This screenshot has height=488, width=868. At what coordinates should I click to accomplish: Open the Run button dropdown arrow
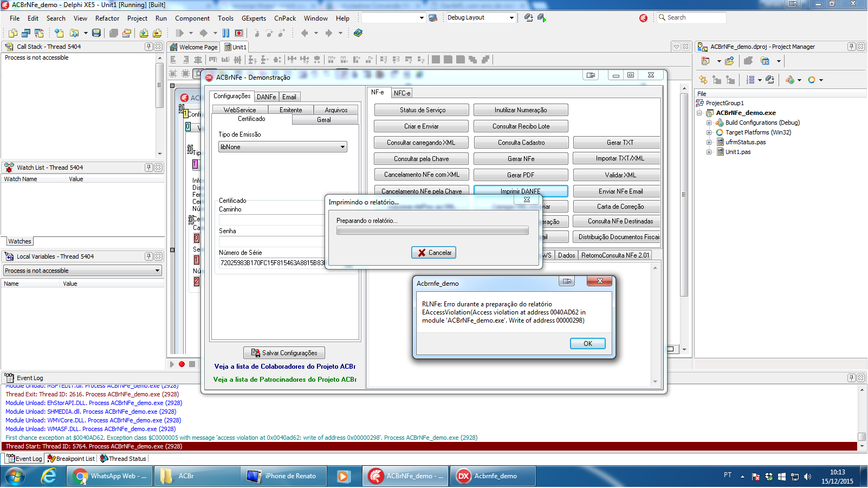click(191, 33)
